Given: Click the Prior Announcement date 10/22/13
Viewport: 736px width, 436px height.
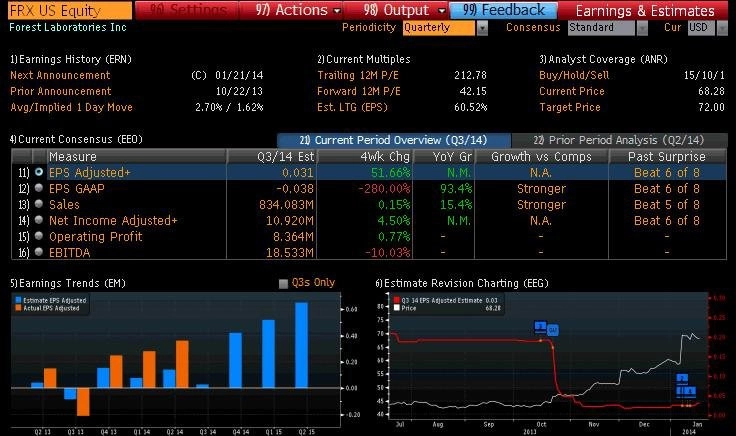Looking at the screenshot, I should click(239, 91).
